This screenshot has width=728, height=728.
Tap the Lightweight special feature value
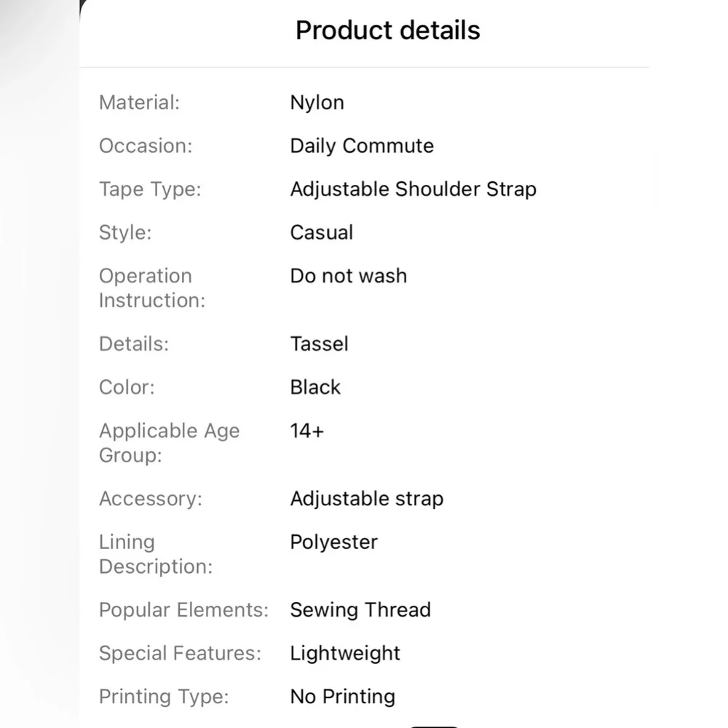point(345,654)
